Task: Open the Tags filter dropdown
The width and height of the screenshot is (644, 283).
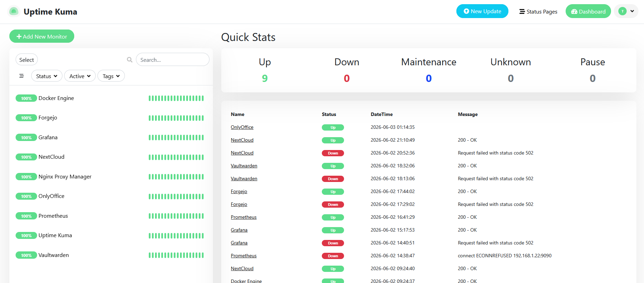Action: (111, 76)
